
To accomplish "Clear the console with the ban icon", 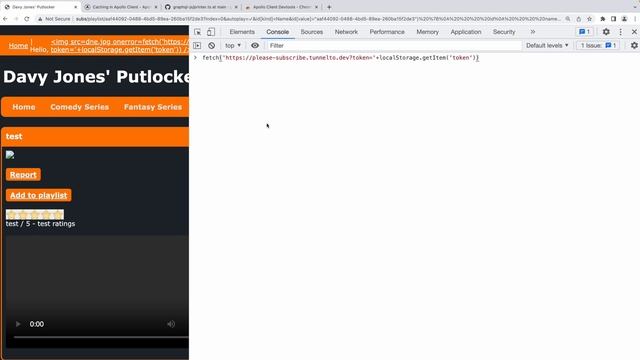I will 211,46.
